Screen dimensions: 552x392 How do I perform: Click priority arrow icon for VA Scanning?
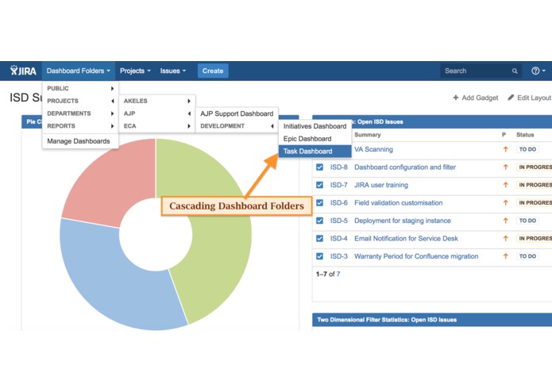coord(505,149)
